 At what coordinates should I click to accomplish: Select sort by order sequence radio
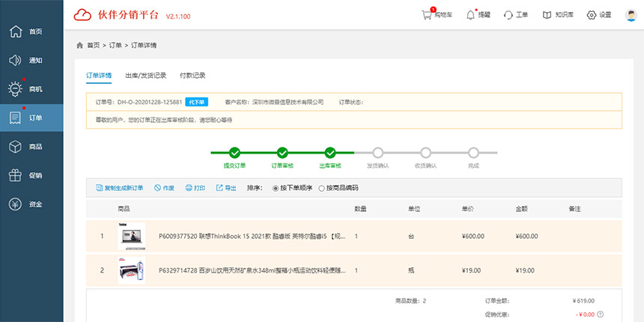tap(276, 188)
